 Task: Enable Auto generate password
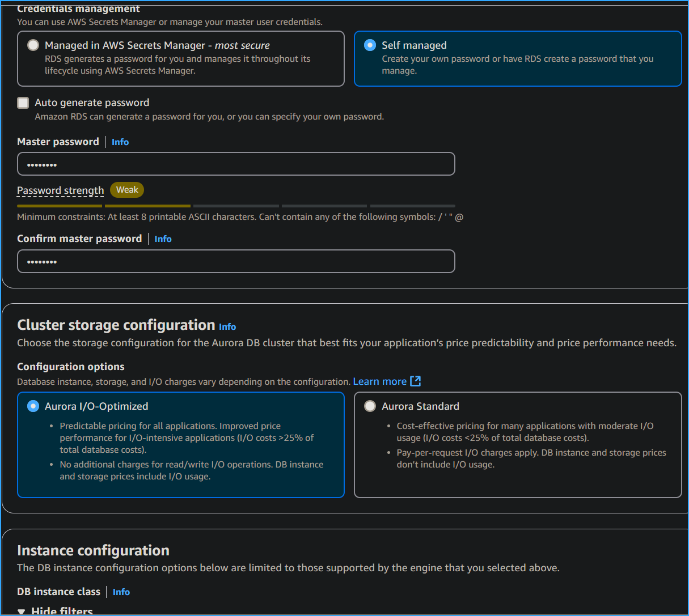23,103
